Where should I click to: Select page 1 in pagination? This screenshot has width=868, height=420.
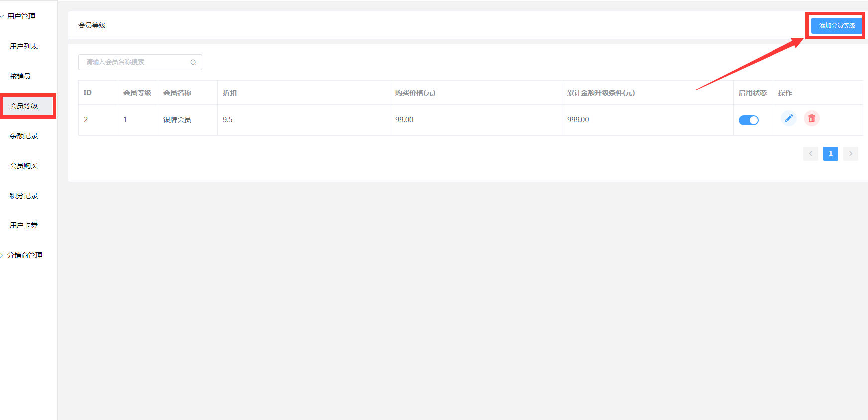(x=831, y=154)
